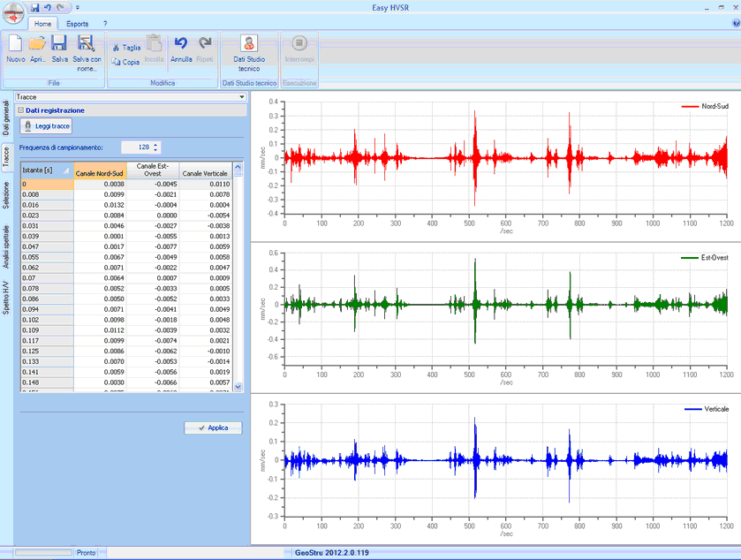Select the Est-Ovest cell -0.0045
Screen dimensions: 741x560
click(x=153, y=185)
